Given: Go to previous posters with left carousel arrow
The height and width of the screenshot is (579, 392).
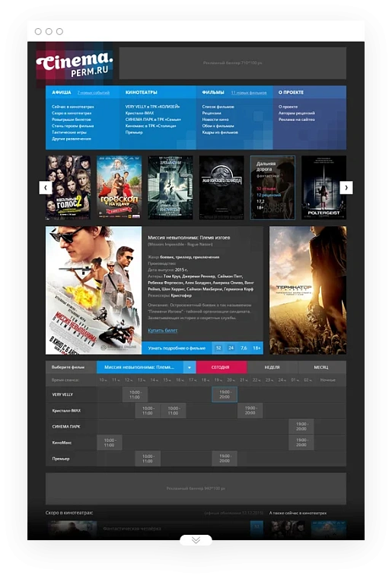Looking at the screenshot, I should click(46, 187).
